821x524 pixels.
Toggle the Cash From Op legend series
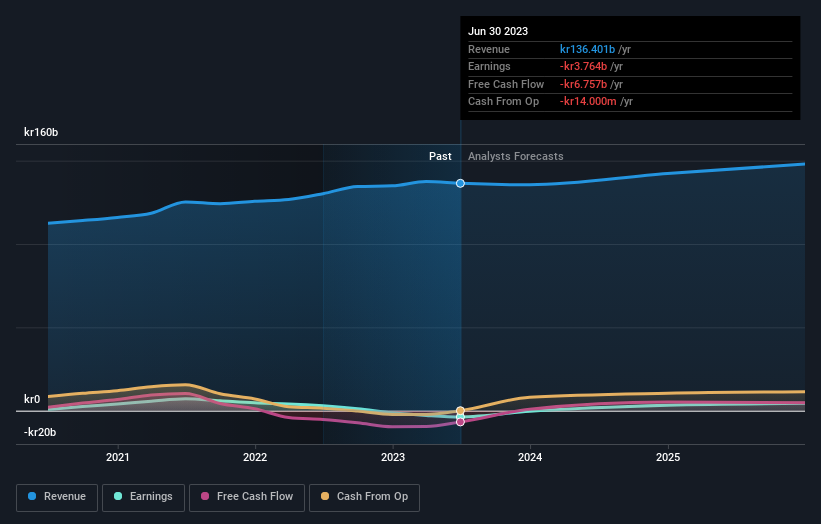pos(364,497)
